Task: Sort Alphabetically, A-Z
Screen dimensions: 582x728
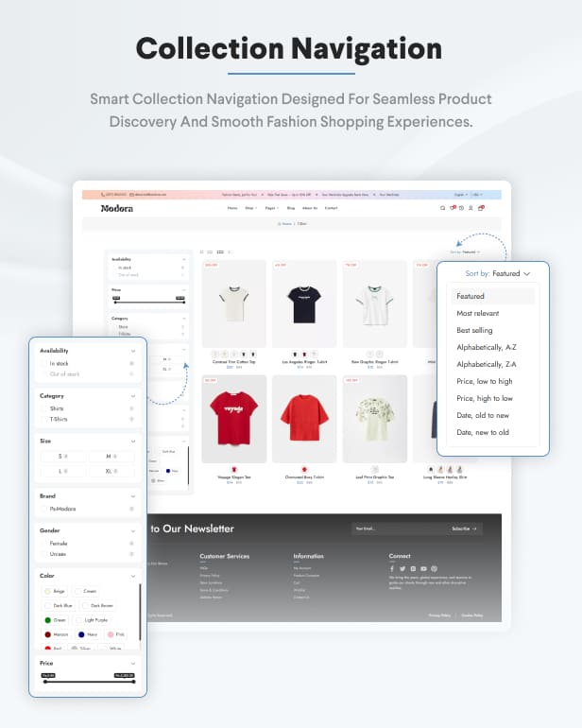Action: point(487,347)
